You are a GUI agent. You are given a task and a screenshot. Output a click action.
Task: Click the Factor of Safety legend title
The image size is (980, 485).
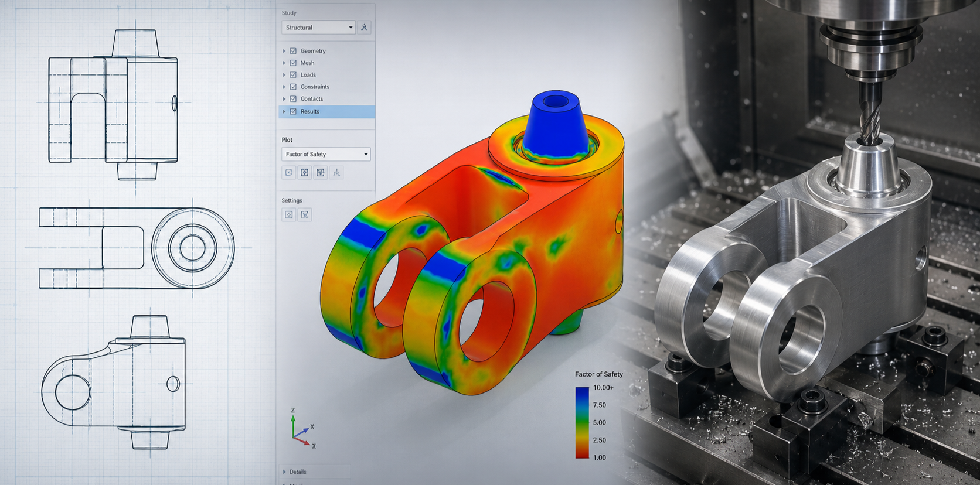598,374
